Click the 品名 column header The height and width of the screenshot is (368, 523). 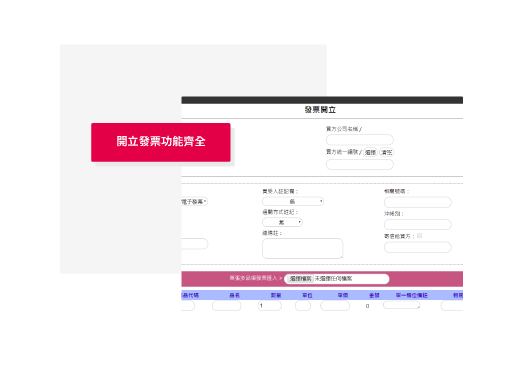pos(235,295)
